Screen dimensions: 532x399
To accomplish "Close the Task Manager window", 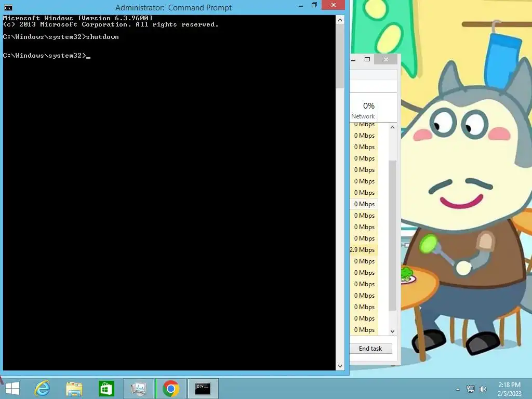I will tap(386, 59).
